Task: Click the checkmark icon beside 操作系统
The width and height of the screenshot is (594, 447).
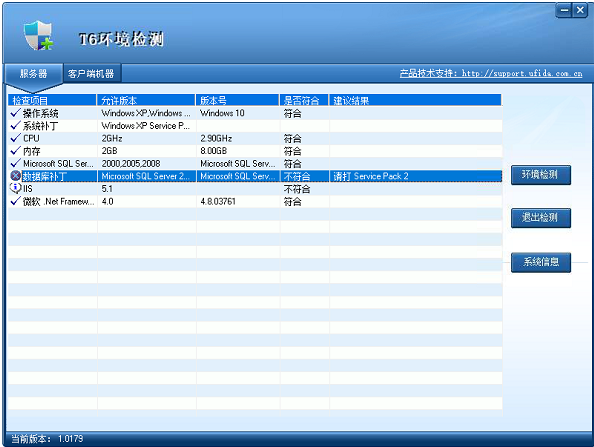Action: (x=16, y=113)
